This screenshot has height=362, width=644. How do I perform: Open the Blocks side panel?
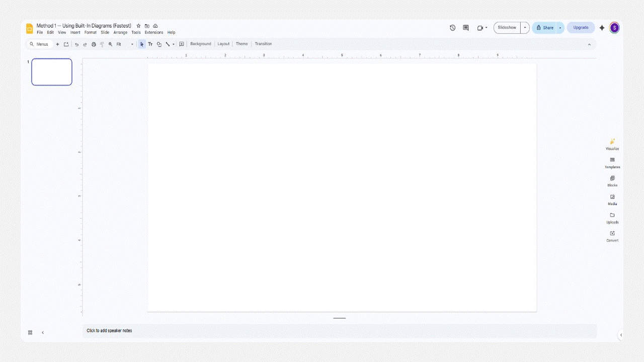pyautogui.click(x=612, y=181)
